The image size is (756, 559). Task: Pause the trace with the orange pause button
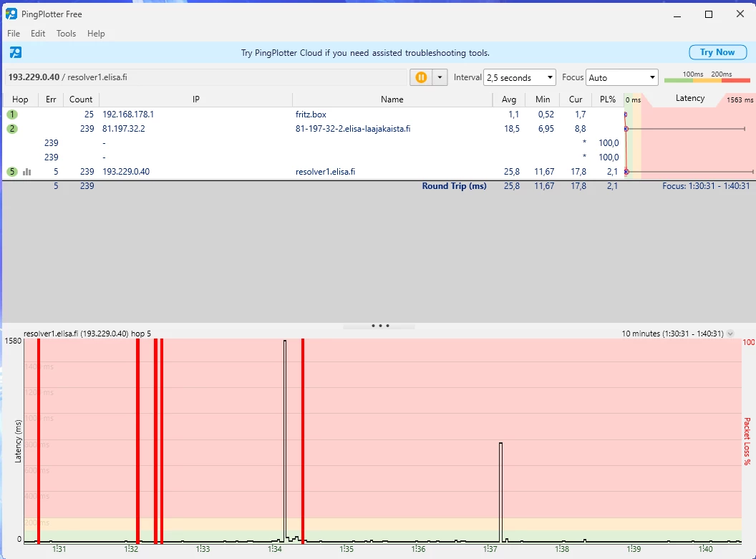point(421,77)
